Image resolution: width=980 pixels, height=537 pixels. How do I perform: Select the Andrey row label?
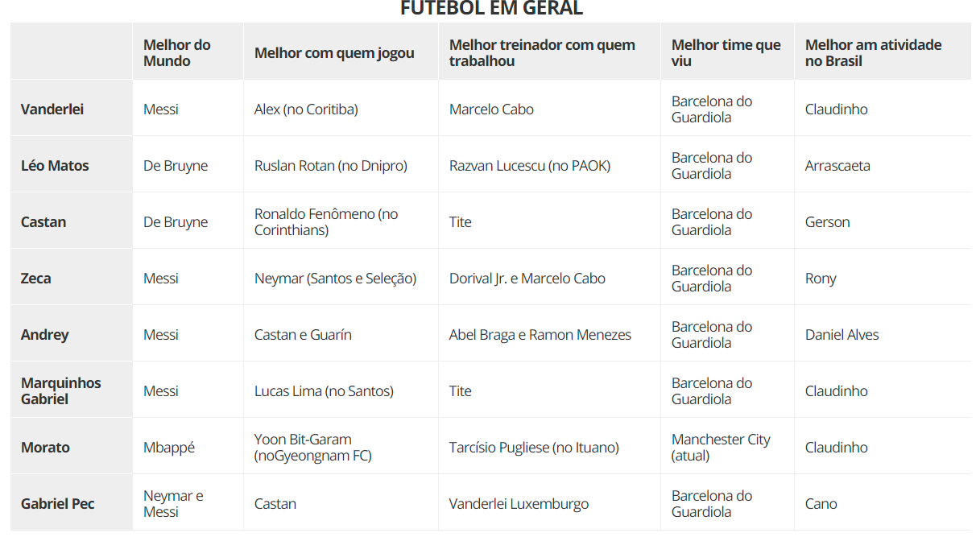(x=45, y=335)
